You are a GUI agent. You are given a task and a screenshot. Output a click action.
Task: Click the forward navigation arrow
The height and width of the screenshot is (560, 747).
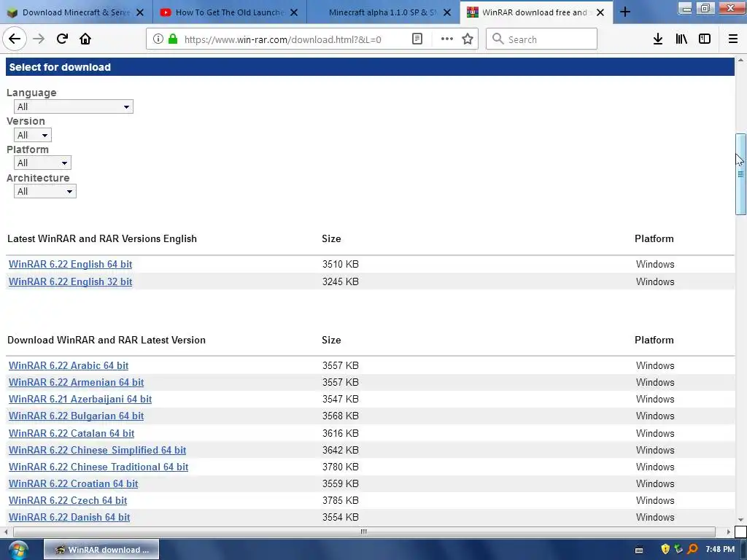[39, 39]
